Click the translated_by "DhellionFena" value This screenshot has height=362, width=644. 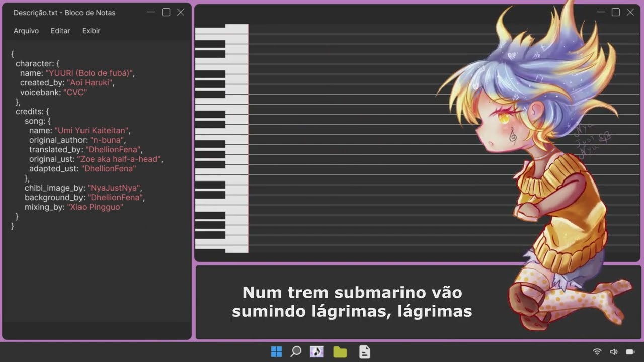coord(114,150)
